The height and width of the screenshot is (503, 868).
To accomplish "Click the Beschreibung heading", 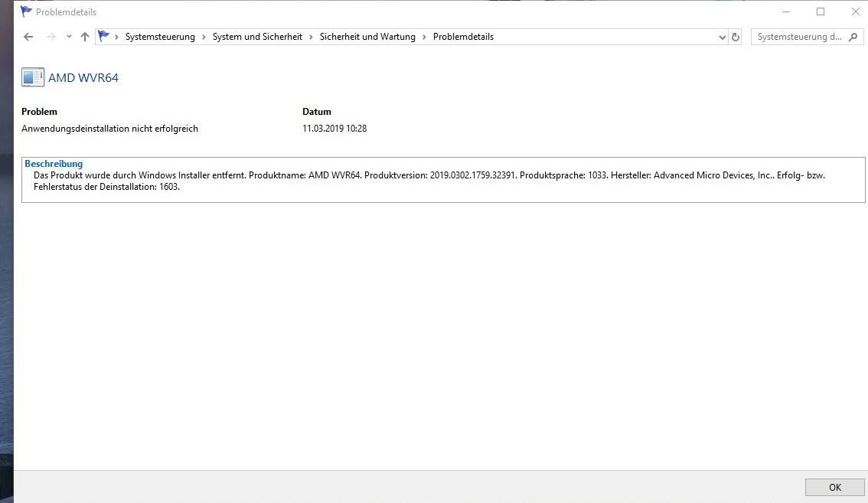I will click(54, 163).
